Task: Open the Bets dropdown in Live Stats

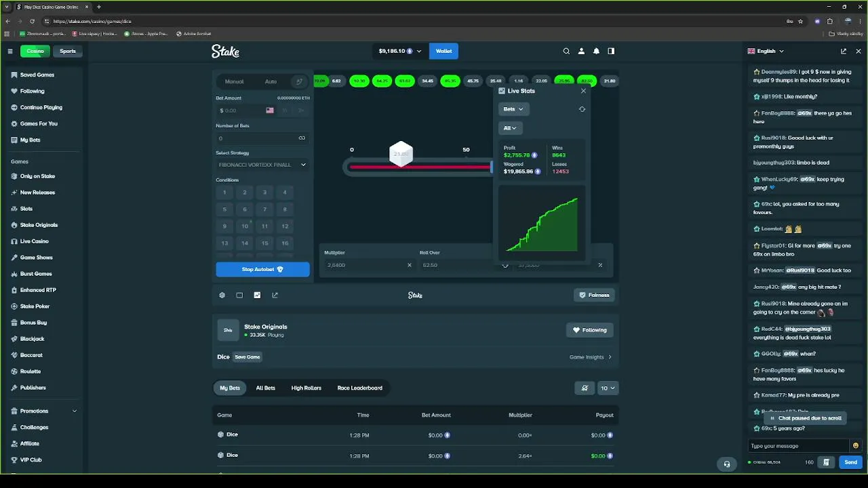Action: 513,109
